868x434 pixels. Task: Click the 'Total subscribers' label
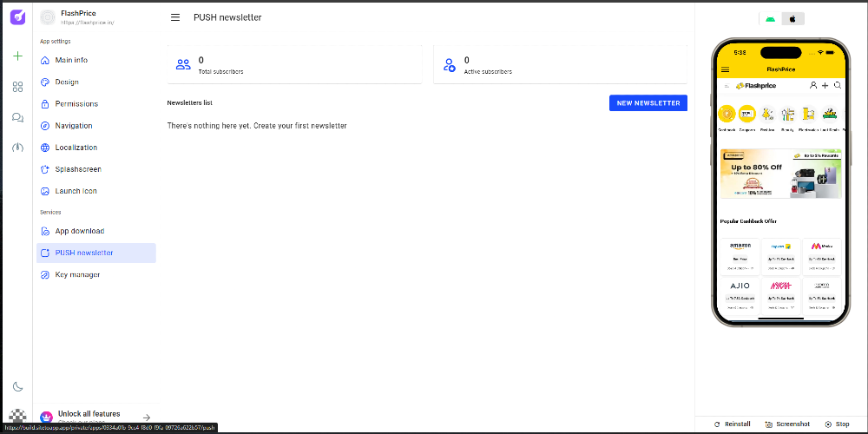pos(220,72)
